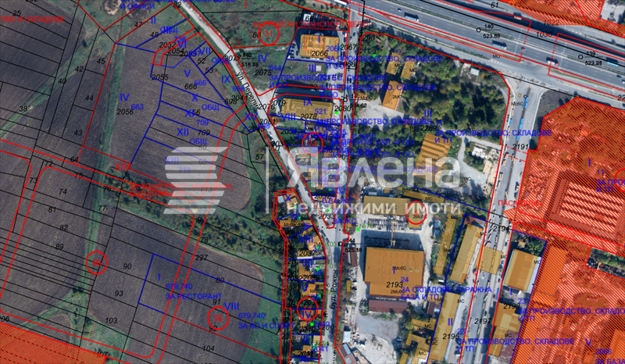Select parcel labeled 2055

click(x=159, y=77)
